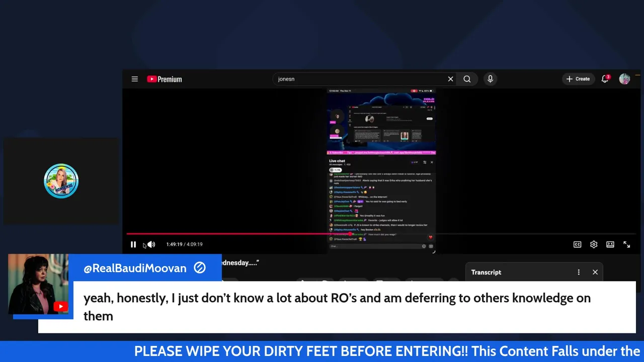Switch to theater mode
Screen dimensions: 644x362
click(610, 244)
